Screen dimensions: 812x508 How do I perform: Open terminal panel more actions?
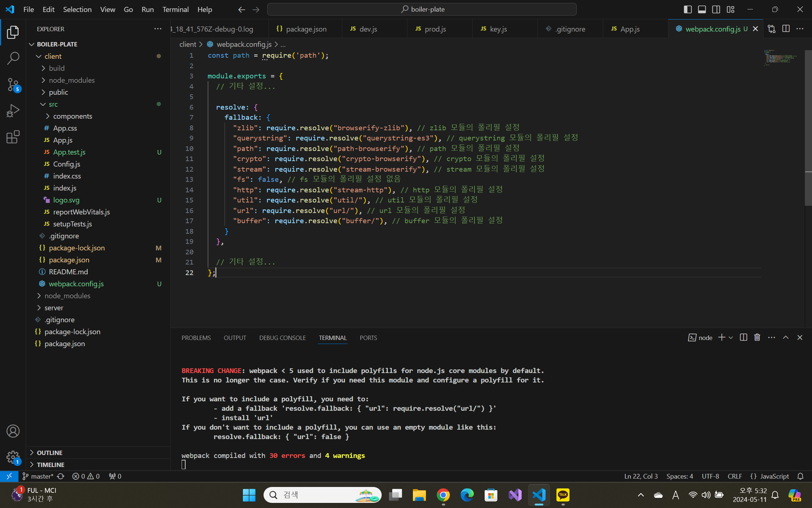[771, 337]
